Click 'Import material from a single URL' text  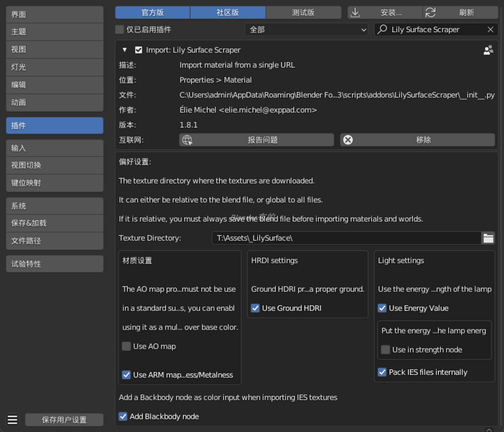pyautogui.click(x=237, y=65)
